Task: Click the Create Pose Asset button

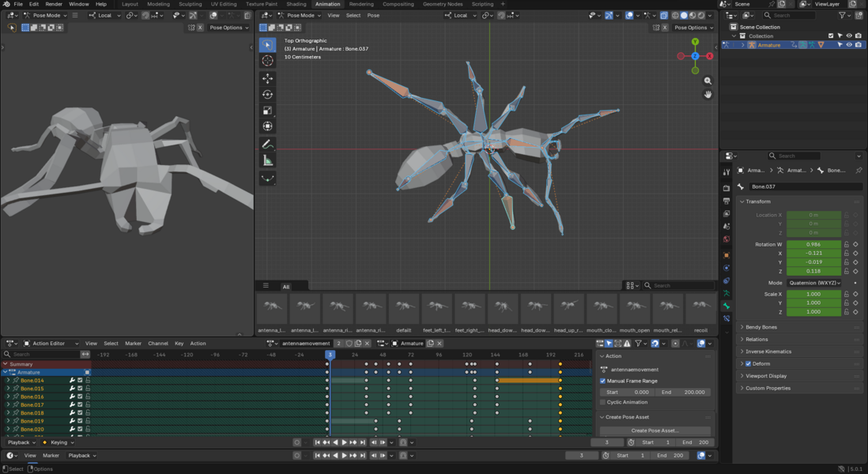Action: click(x=655, y=430)
